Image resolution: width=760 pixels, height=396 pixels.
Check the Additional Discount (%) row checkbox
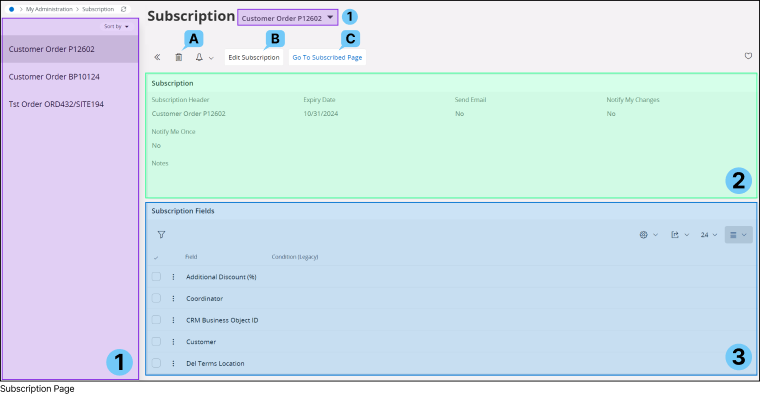point(156,276)
